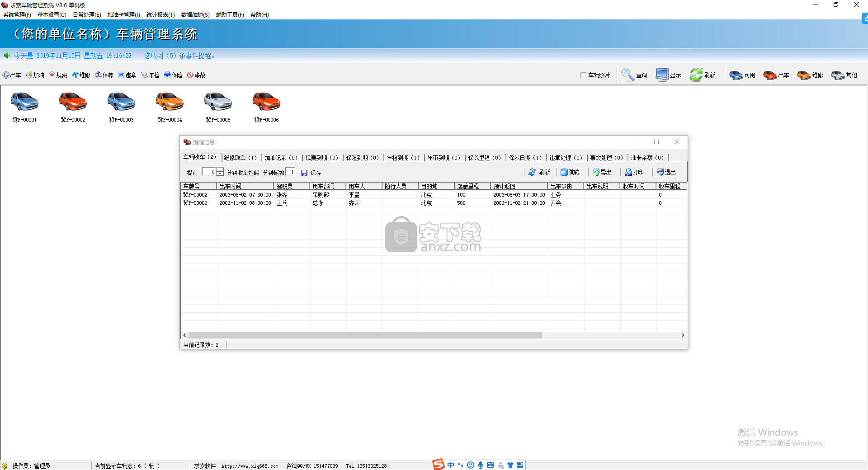The width and height of the screenshot is (868, 470).
Task: Increase the 提前 minutes spinner up arrow
Action: pyautogui.click(x=220, y=170)
